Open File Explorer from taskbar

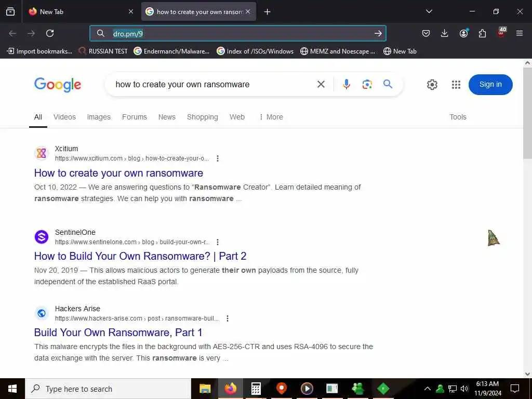205,389
